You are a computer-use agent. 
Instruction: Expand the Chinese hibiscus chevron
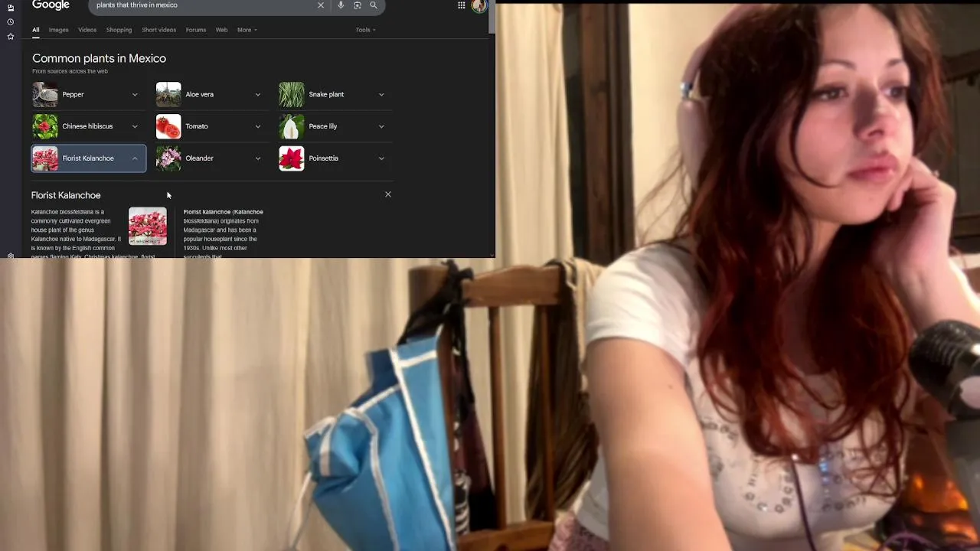click(x=135, y=126)
